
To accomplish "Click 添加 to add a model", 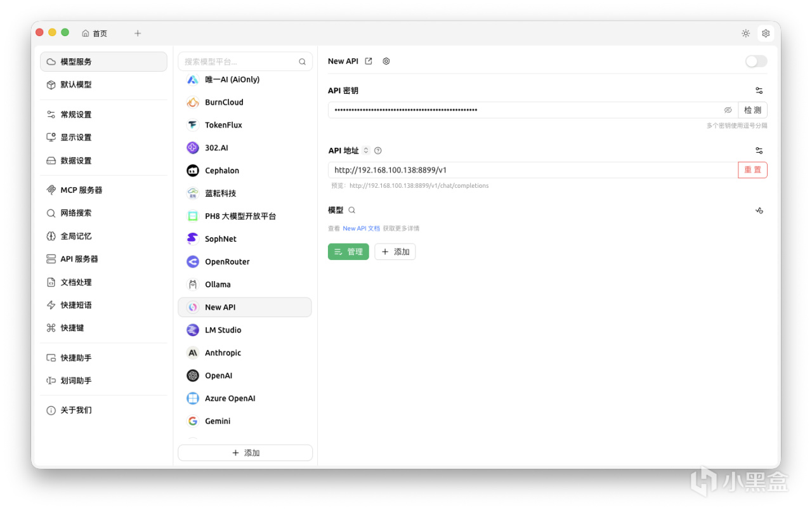I will click(395, 252).
